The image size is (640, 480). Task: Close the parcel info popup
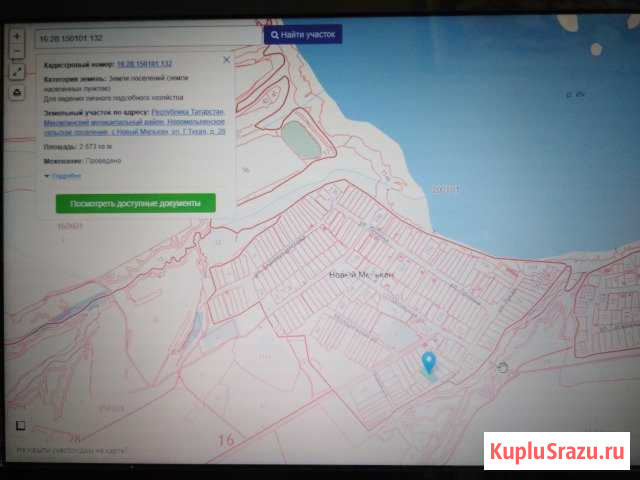pos(227,60)
